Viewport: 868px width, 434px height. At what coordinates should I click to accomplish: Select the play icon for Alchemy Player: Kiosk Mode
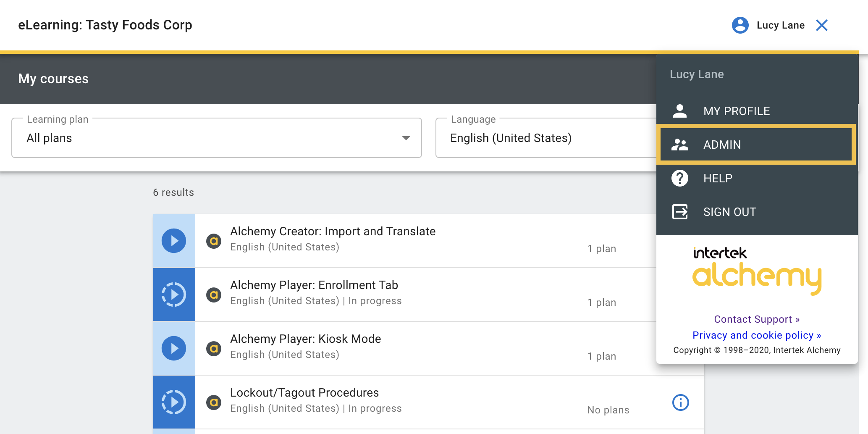tap(174, 348)
